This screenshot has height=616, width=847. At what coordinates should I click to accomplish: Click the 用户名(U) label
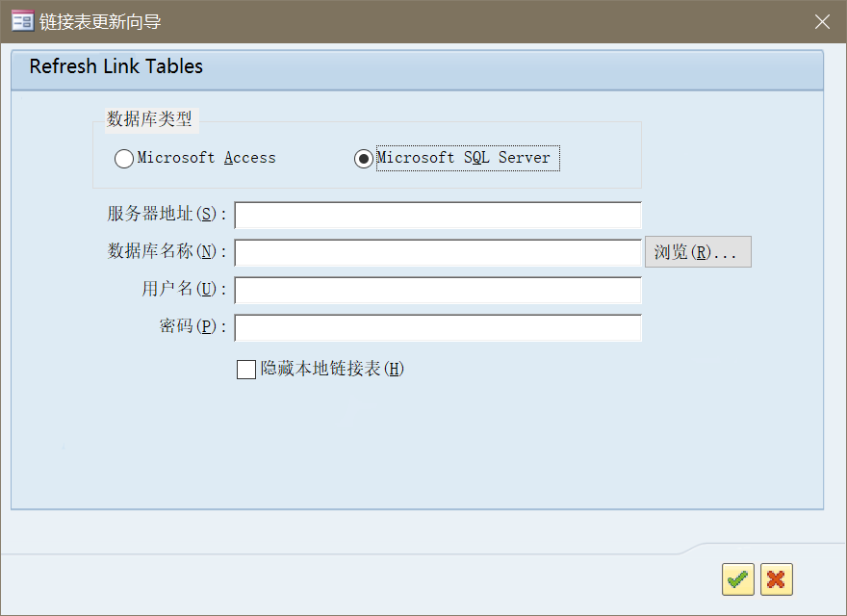point(184,289)
